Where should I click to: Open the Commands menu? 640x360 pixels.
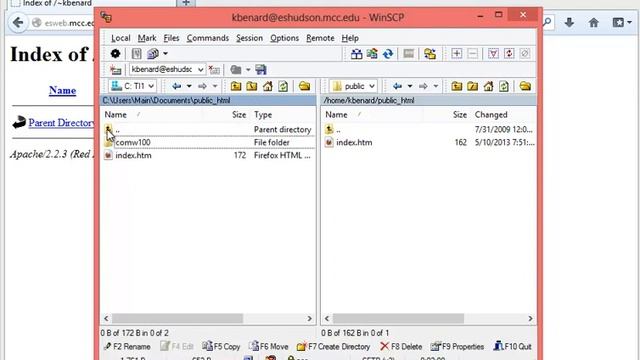[x=208, y=38]
